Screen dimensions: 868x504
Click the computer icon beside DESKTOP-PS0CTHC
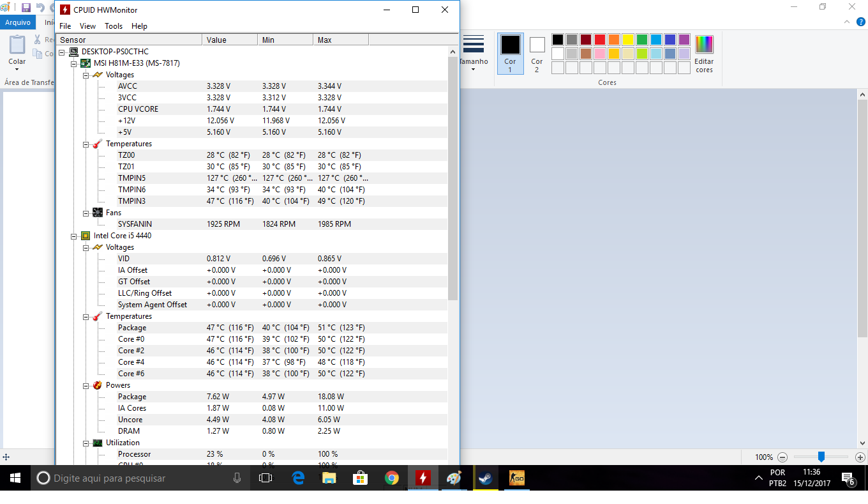point(73,52)
